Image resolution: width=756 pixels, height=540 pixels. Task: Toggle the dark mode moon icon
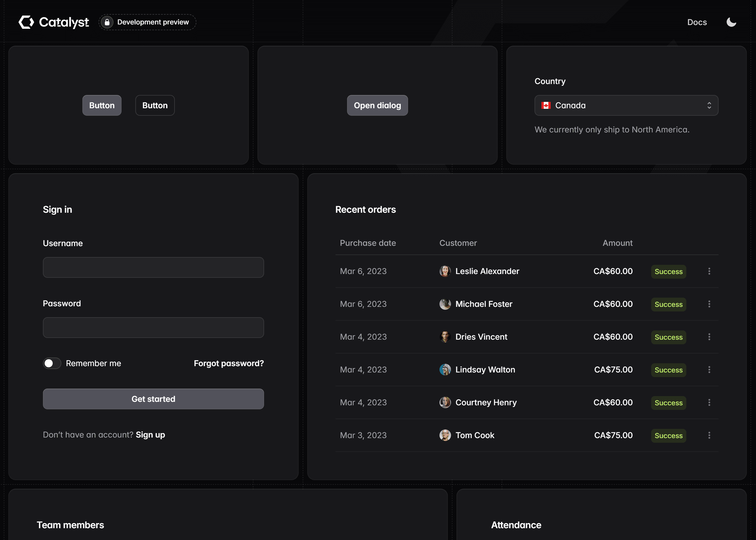pos(731,22)
